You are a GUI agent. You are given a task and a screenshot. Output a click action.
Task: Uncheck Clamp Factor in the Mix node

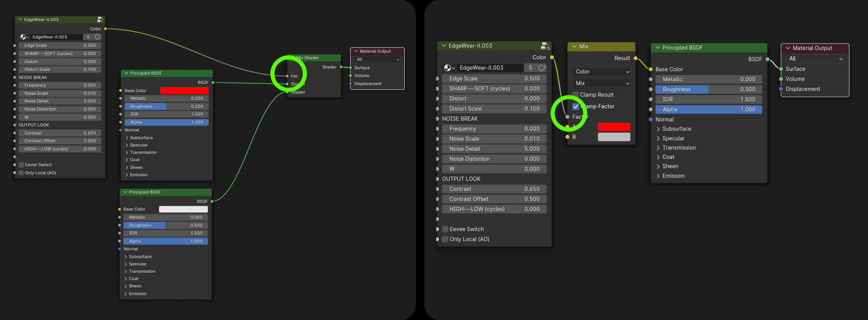point(575,106)
